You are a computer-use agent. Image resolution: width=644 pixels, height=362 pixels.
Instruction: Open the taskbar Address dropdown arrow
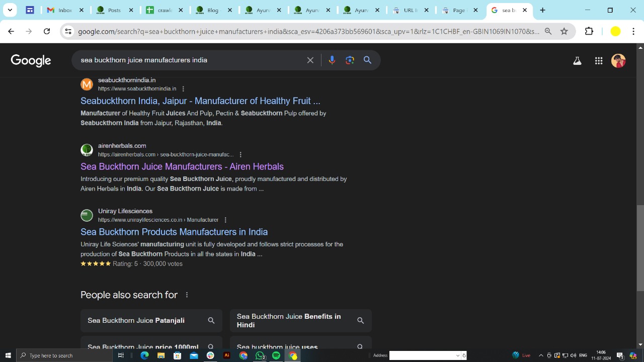(457, 355)
